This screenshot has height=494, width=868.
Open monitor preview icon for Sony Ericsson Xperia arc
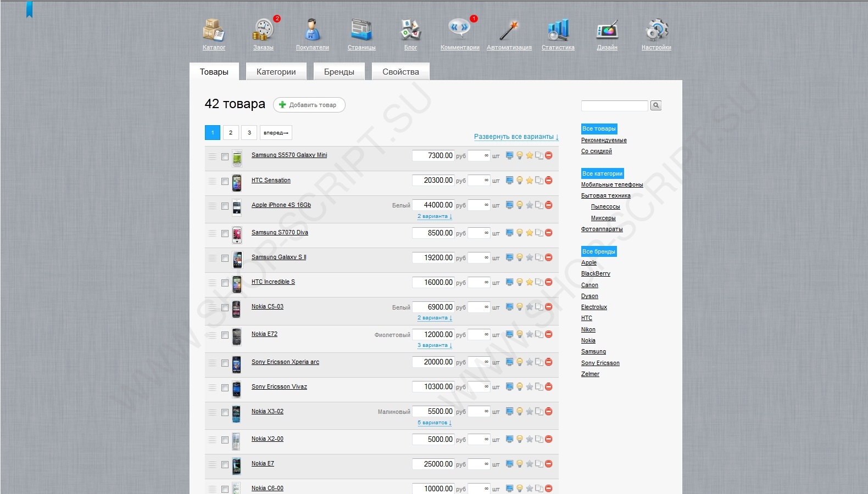[509, 362]
